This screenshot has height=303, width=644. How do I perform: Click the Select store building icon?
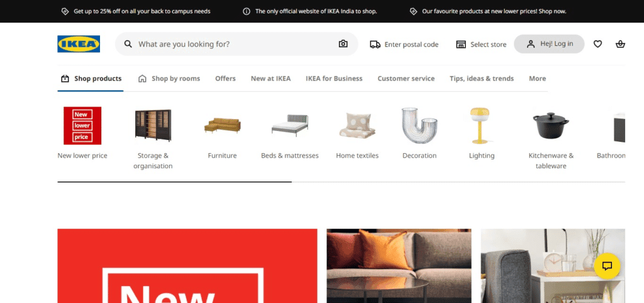click(461, 44)
